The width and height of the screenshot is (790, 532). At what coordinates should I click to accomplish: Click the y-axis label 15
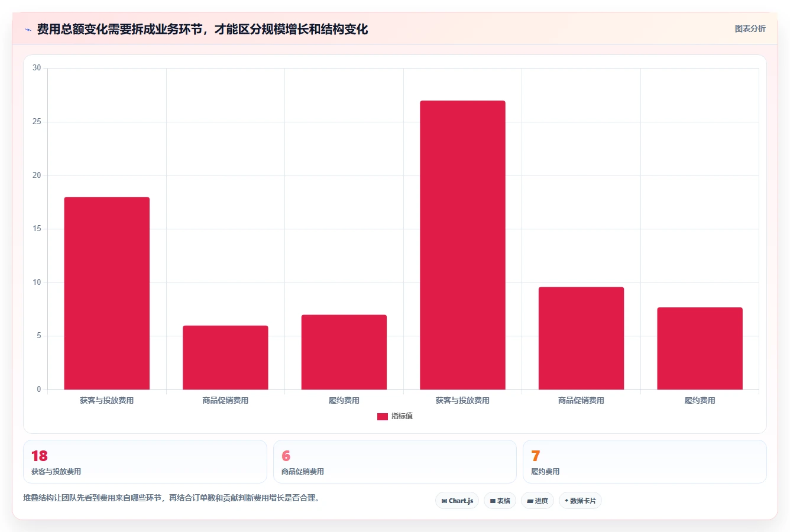pyautogui.click(x=37, y=229)
